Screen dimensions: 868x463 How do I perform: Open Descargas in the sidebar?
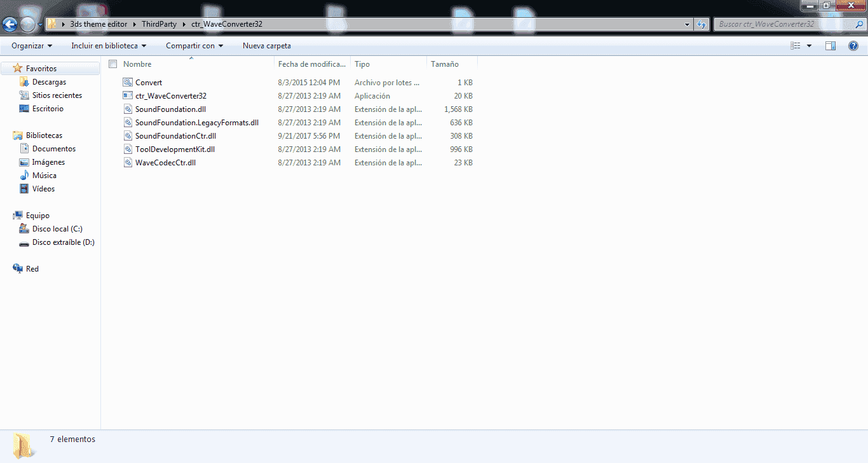point(49,82)
